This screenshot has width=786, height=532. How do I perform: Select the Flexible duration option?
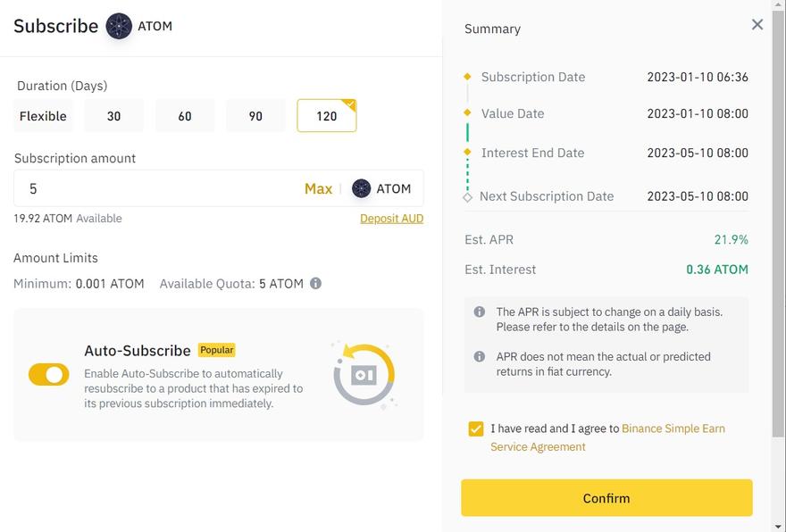pyautogui.click(x=43, y=116)
